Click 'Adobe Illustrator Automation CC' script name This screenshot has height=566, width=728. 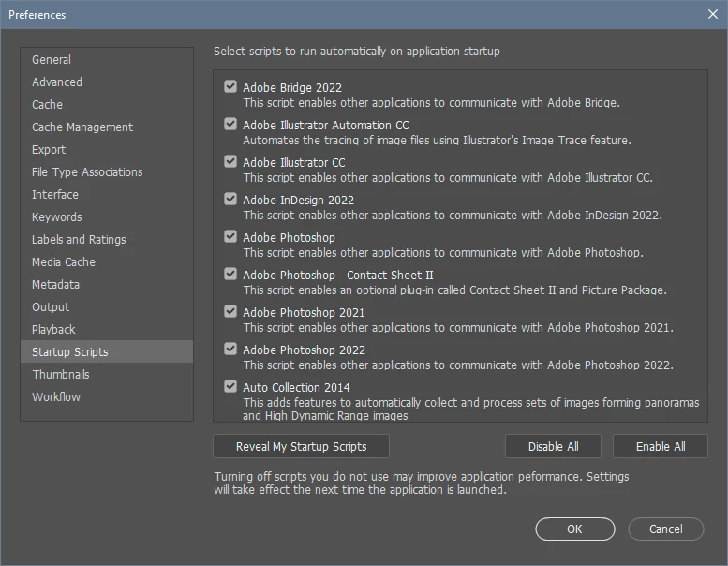coord(325,126)
